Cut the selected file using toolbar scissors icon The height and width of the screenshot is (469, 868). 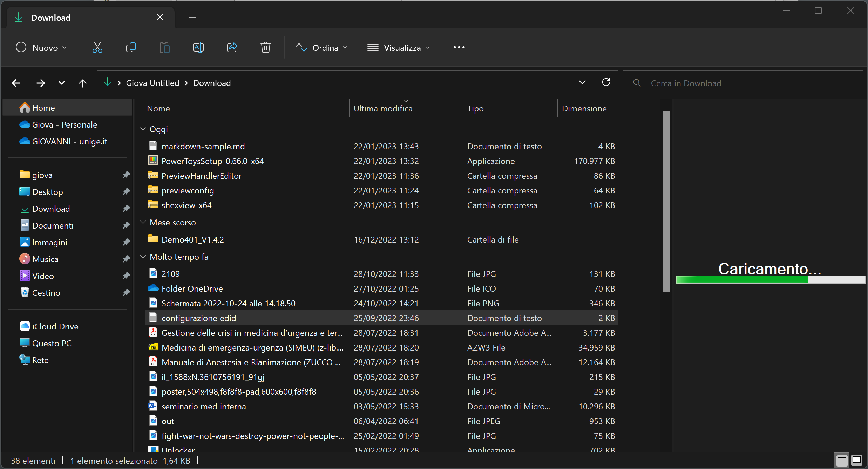click(97, 47)
